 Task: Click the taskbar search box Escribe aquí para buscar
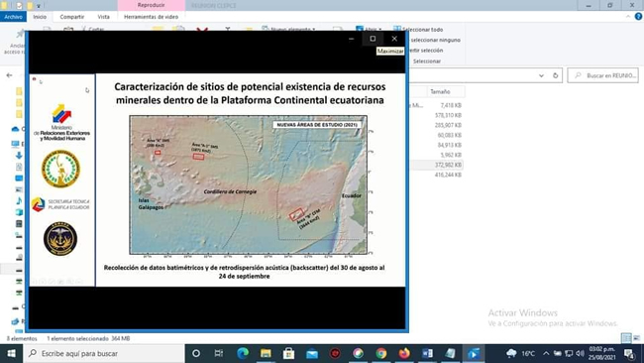click(104, 353)
